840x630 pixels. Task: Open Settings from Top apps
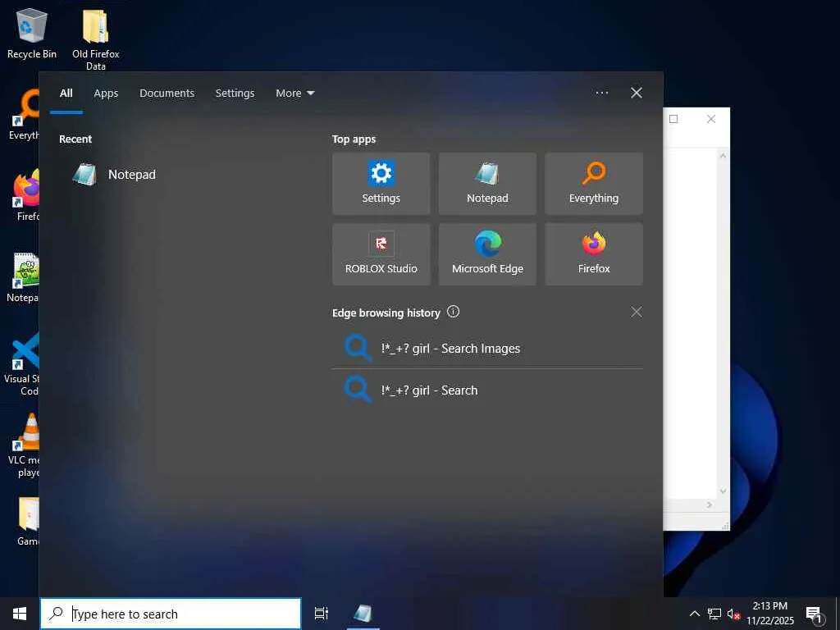[x=381, y=184]
